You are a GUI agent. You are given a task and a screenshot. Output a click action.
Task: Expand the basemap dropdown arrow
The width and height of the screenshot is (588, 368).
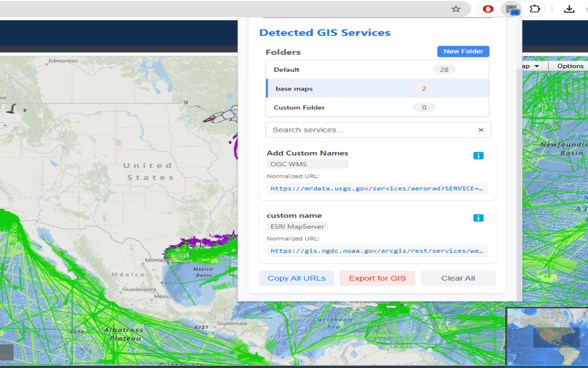pyautogui.click(x=536, y=66)
